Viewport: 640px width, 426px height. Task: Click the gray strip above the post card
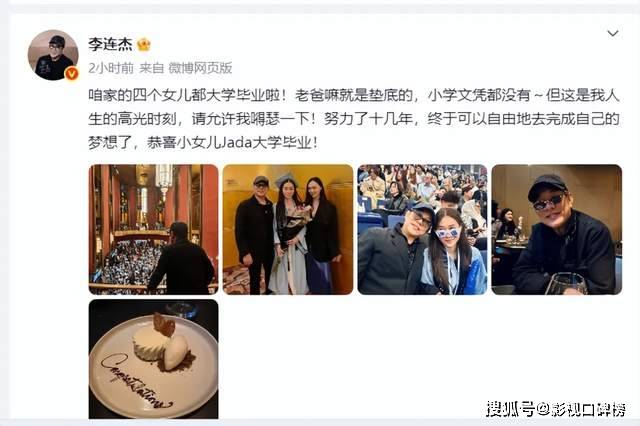320,7
